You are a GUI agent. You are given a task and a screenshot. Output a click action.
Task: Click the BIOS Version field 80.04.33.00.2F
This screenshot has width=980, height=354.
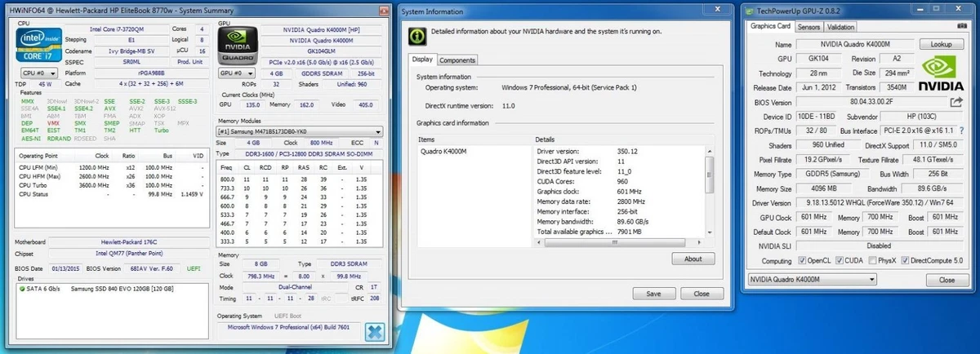point(871,102)
